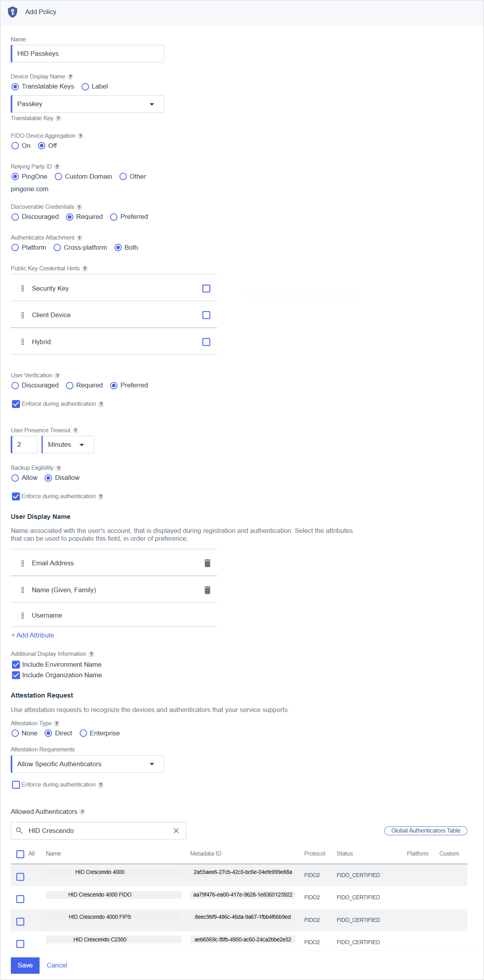Click the help icon next to Relying Party ID
The image size is (484, 980).
click(57, 167)
